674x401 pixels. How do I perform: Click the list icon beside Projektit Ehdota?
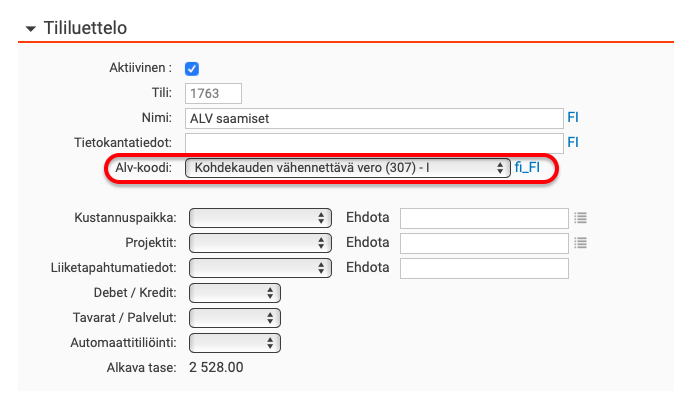pos(581,242)
